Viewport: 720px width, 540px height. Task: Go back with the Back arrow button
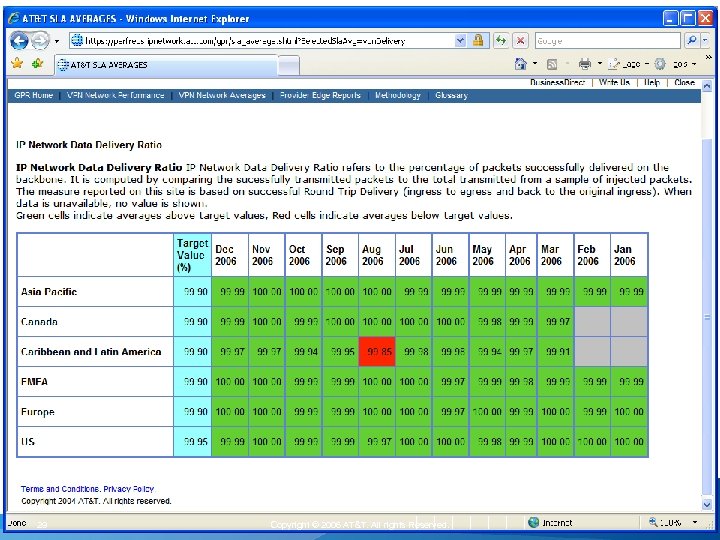[x=19, y=41]
